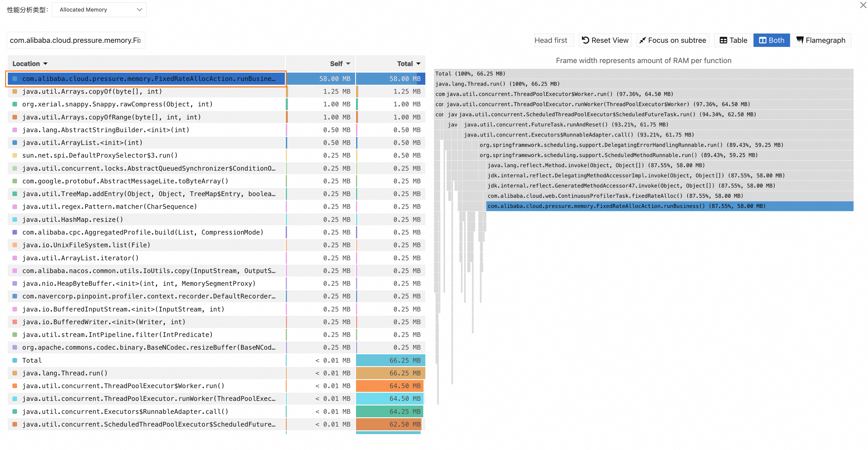Click highlighted FixedRateAllocAction.runBusiness() flamegraph frame
The height and width of the screenshot is (450, 868).
pos(670,206)
